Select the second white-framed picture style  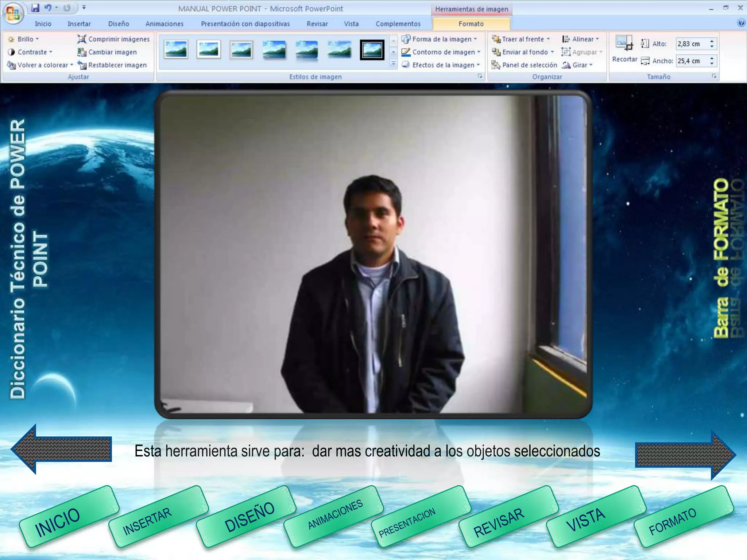[x=209, y=50]
